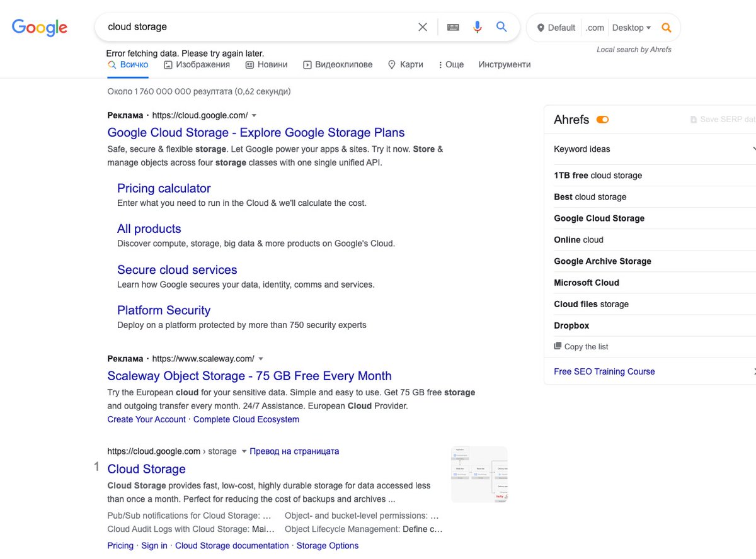Click the Create Your Account link
The height and width of the screenshot is (559, 756).
tap(147, 419)
